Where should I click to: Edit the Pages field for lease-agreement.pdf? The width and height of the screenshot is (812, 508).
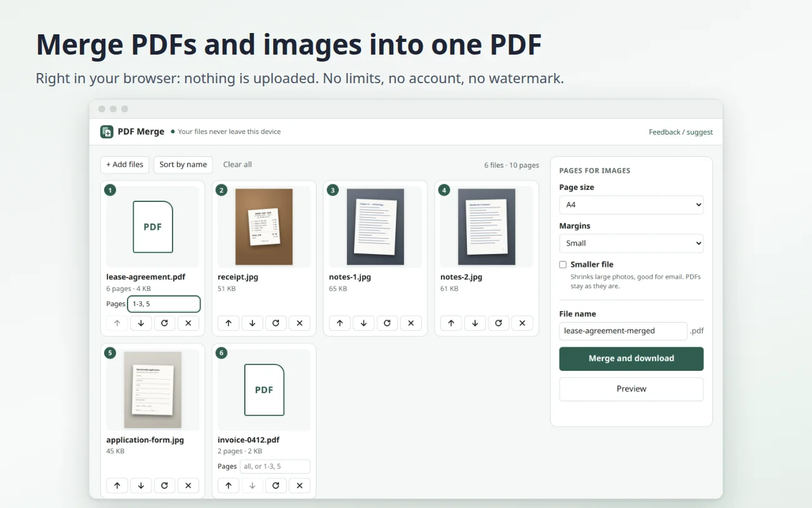pos(164,304)
